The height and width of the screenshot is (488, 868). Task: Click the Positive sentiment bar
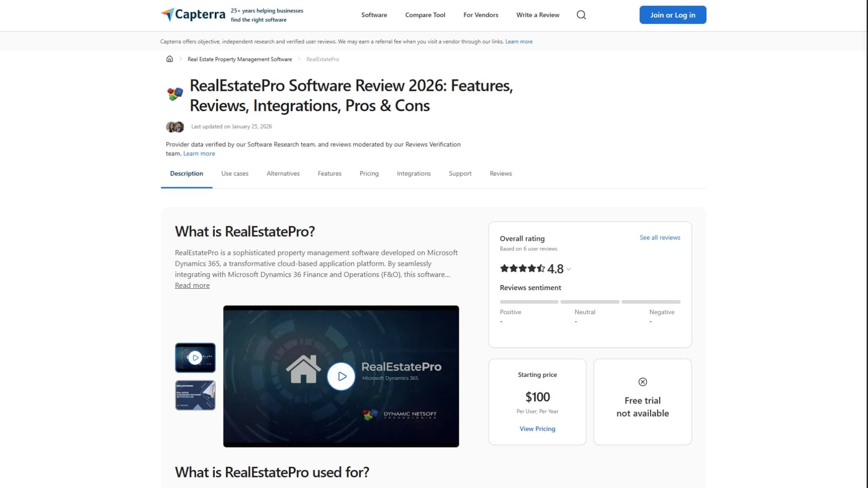click(x=528, y=302)
